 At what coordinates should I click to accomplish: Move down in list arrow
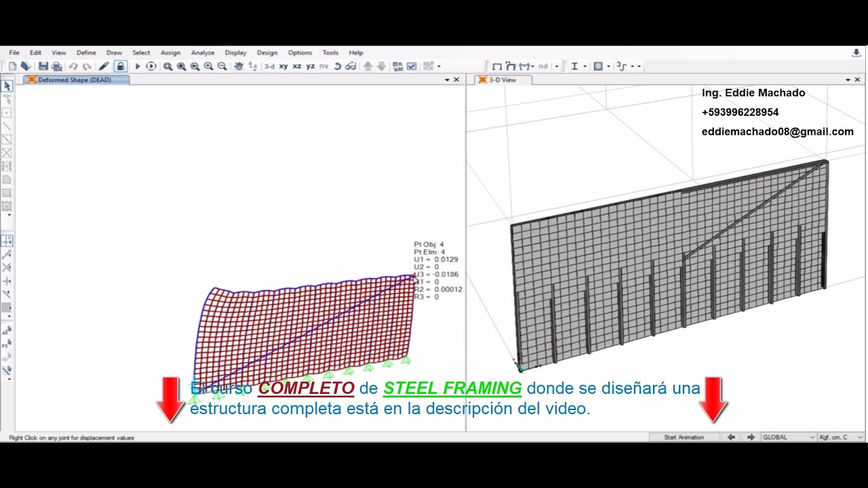click(381, 66)
